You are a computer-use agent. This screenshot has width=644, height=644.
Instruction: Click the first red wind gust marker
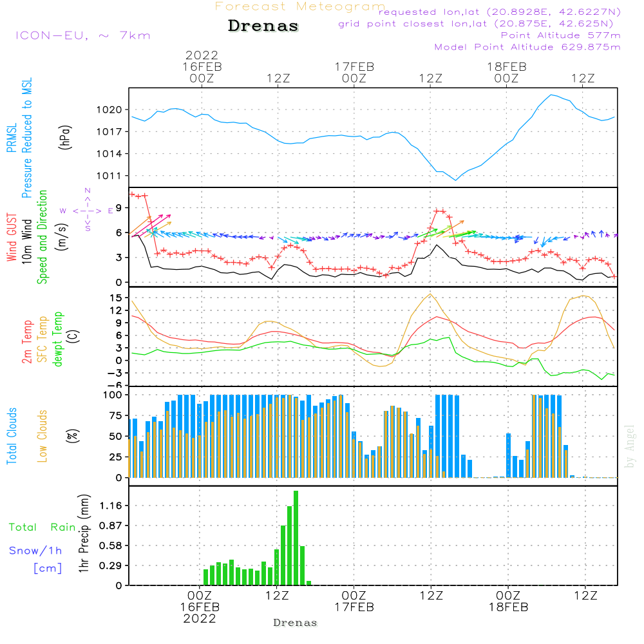[132, 194]
